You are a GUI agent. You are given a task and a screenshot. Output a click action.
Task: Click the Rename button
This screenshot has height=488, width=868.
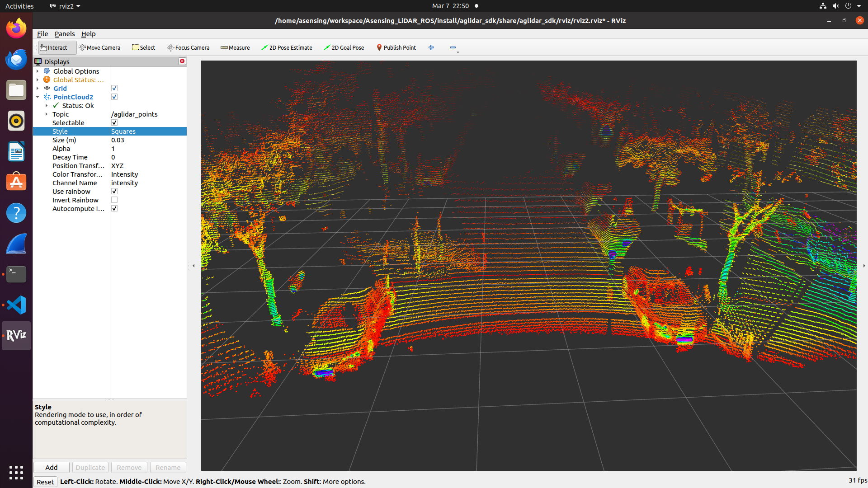coord(168,467)
